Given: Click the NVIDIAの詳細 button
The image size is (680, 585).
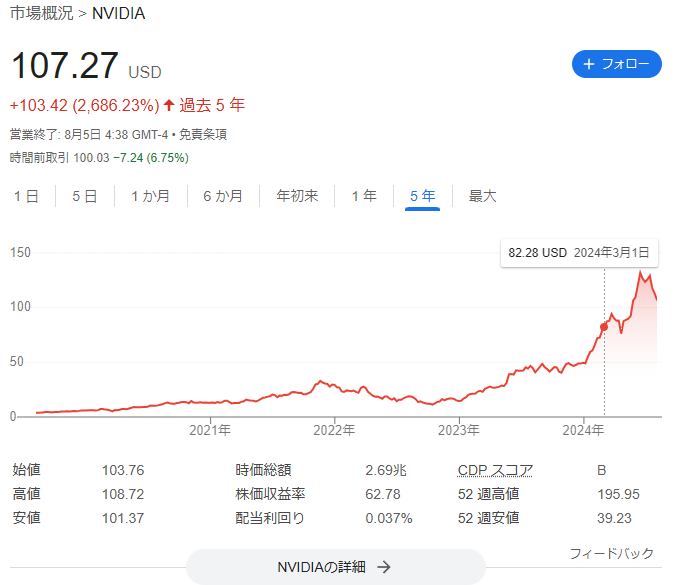Looking at the screenshot, I should tap(336, 567).
